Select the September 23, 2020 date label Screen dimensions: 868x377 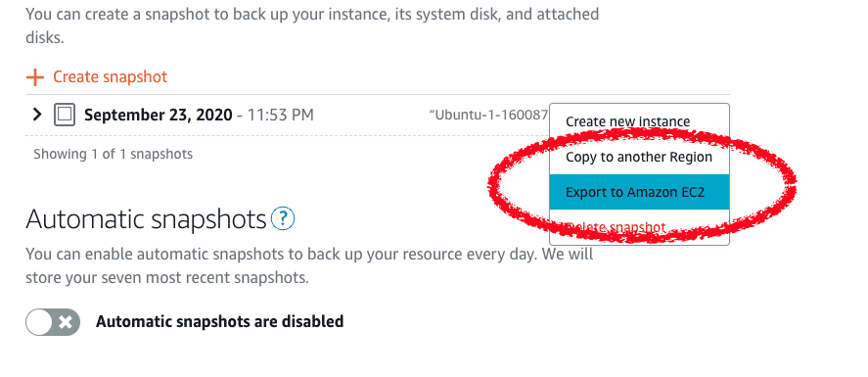[x=158, y=116]
